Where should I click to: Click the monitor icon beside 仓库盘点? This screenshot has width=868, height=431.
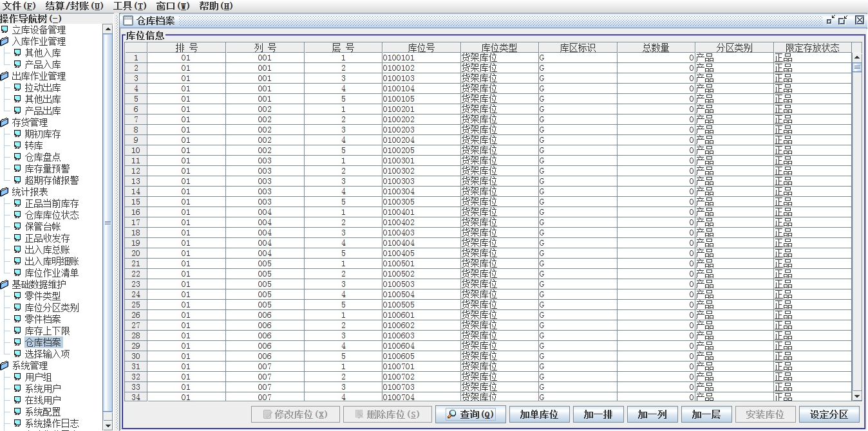tap(17, 157)
